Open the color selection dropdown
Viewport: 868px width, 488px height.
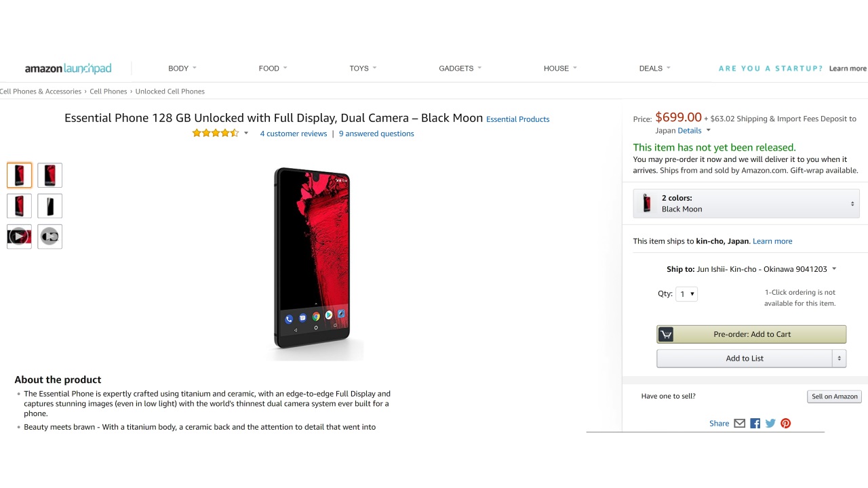pyautogui.click(x=746, y=203)
